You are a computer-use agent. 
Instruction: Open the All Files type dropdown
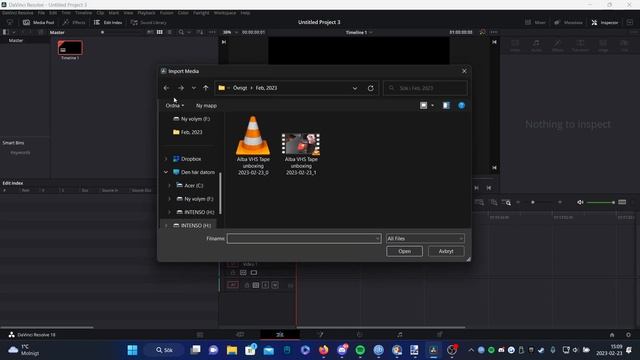coord(425,238)
